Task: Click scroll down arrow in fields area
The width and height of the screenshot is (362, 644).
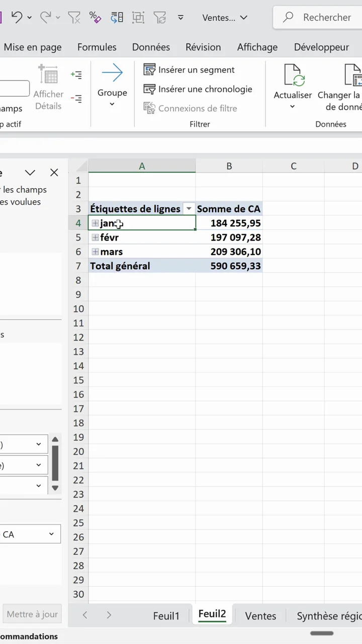Action: pos(55,488)
